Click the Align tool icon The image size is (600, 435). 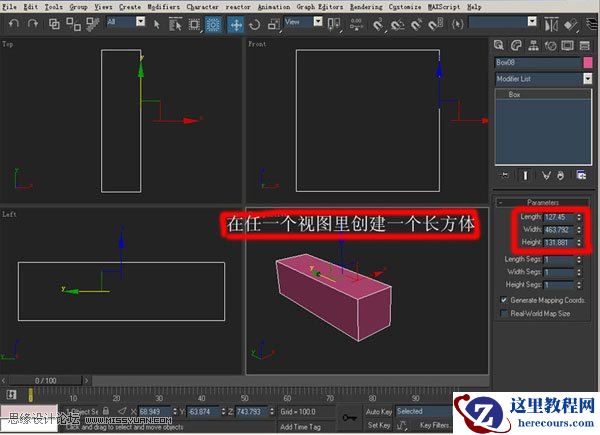click(x=570, y=24)
